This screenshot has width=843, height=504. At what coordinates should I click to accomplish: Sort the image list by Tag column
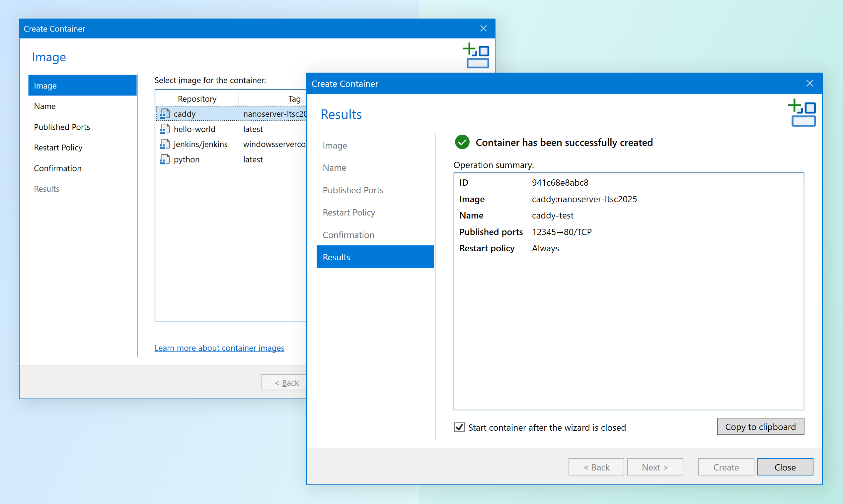(x=294, y=98)
